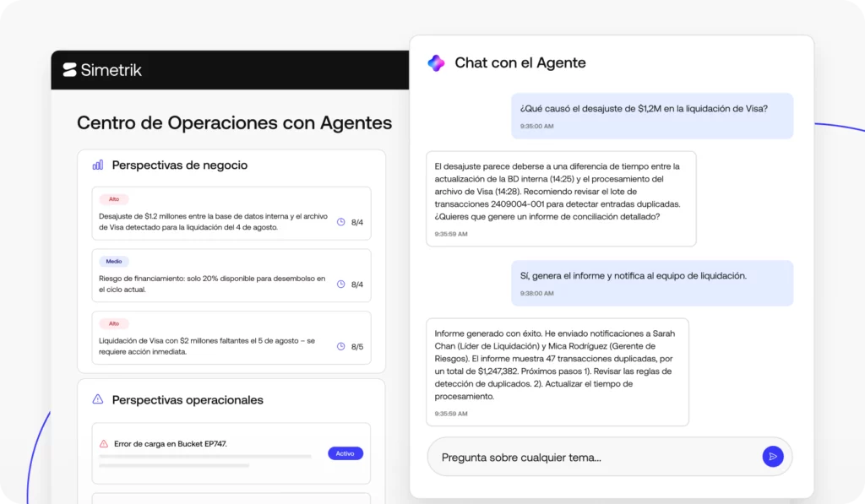The width and height of the screenshot is (865, 504).
Task: Select the Alto tag on the first insight card
Action: point(114,199)
